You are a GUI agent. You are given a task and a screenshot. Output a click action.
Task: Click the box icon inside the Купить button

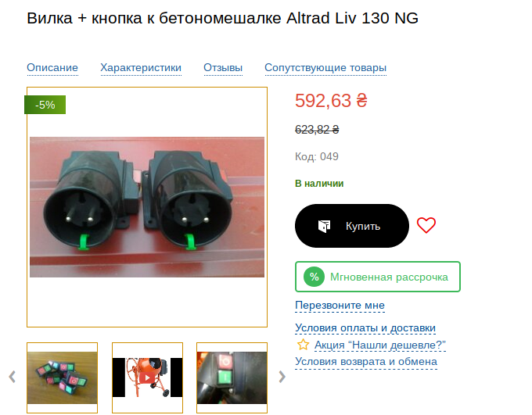[x=324, y=226]
